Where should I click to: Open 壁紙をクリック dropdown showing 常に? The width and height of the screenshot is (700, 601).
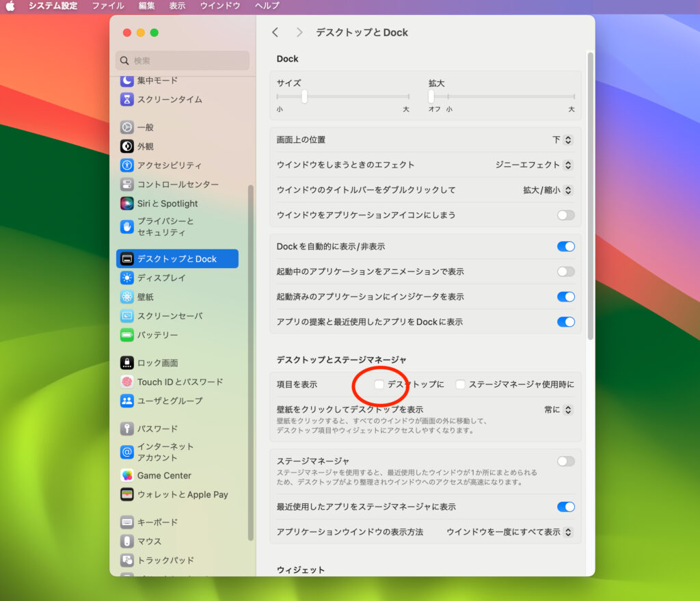click(x=558, y=410)
